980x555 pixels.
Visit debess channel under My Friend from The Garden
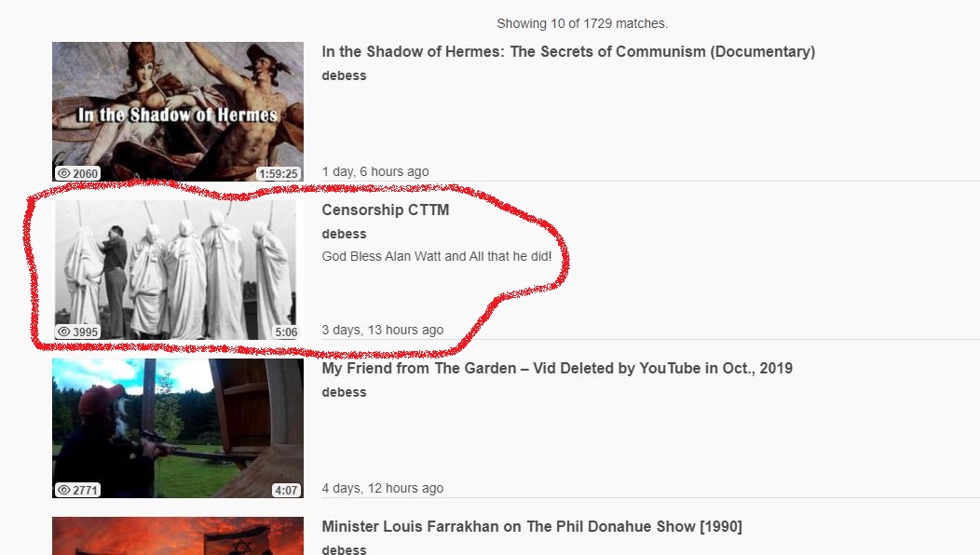pyautogui.click(x=344, y=392)
